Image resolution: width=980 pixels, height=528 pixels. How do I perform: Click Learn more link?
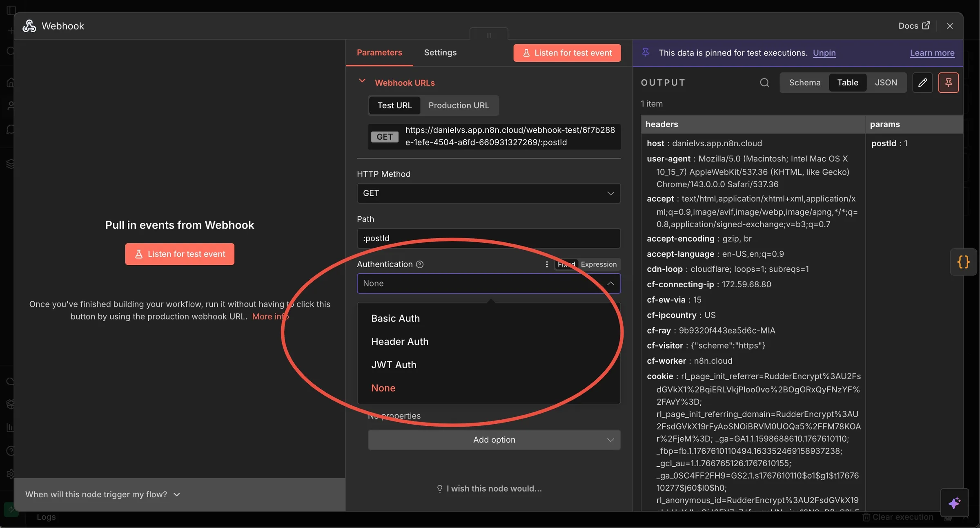(932, 53)
